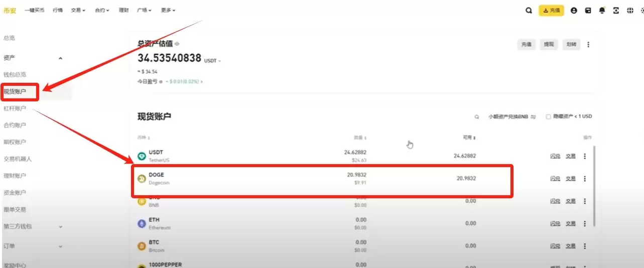Click the 币安 logo in the header
The image size is (644, 268).
tap(10, 10)
